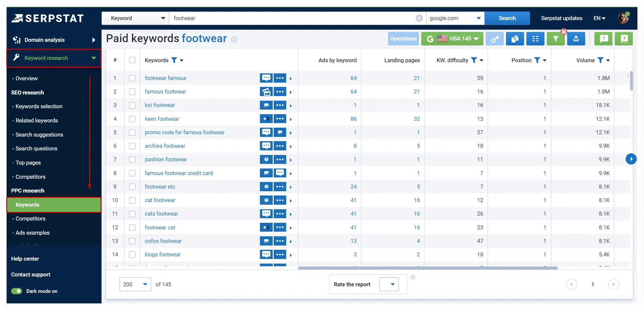This screenshot has width=644, height=310.
Task: Toggle the select-all header checkbox
Action: (x=132, y=60)
